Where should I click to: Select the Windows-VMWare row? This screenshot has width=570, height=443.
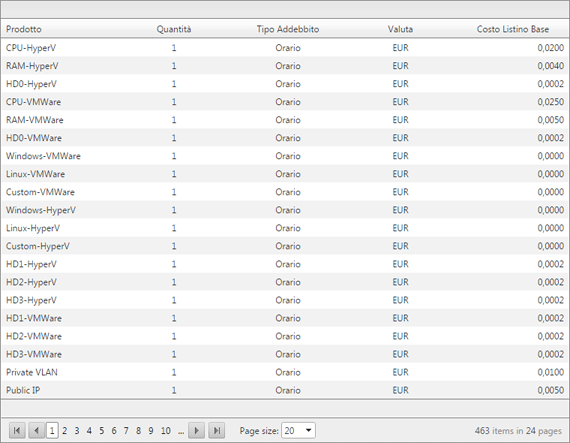tap(285, 156)
